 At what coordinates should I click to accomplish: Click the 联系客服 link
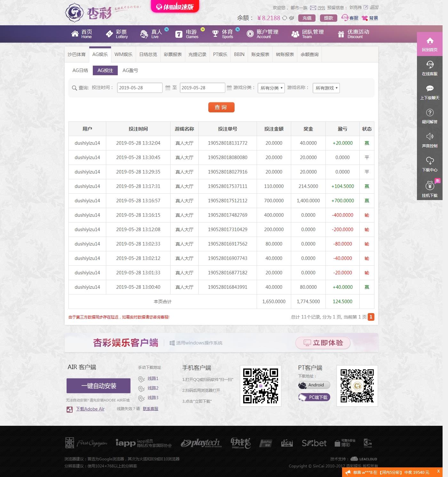(x=150, y=409)
